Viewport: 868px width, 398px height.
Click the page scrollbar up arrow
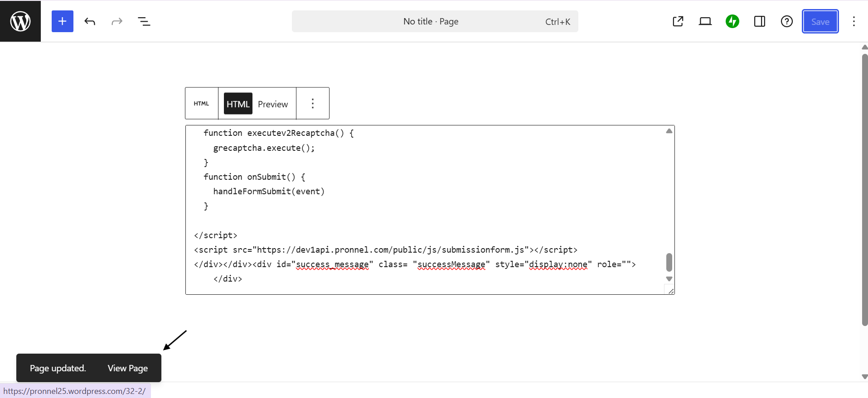(x=864, y=47)
